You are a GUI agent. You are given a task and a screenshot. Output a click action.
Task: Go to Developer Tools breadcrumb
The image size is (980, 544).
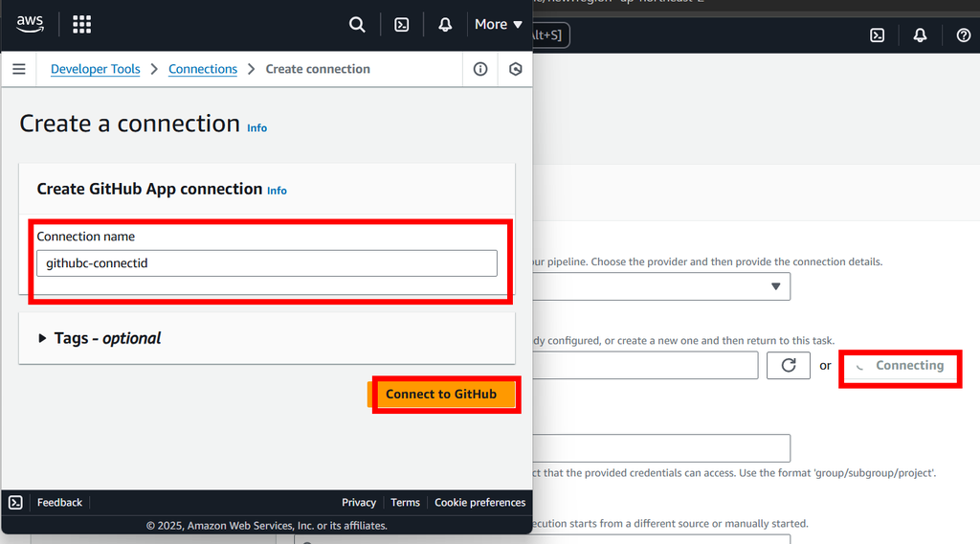point(95,69)
